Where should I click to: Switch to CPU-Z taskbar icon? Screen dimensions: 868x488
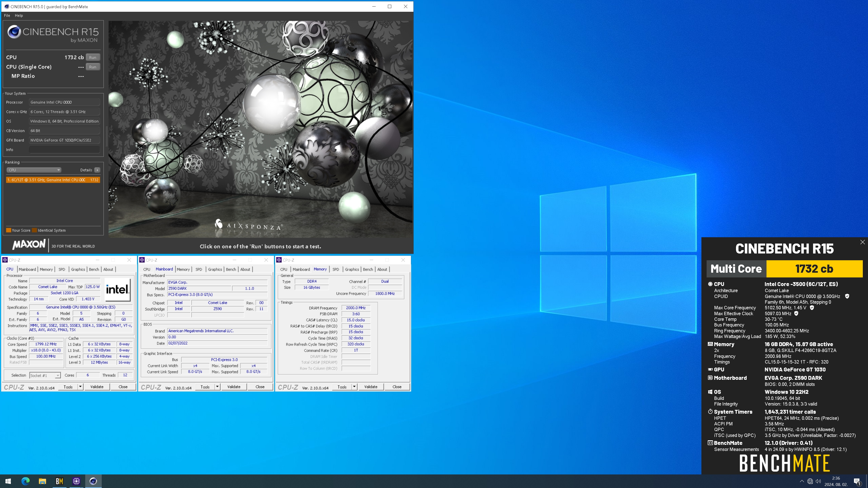pos(76,481)
